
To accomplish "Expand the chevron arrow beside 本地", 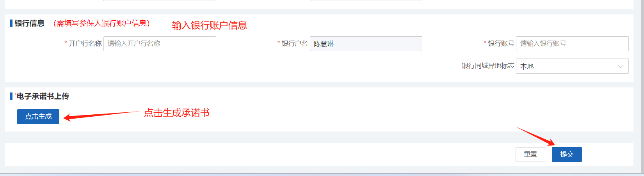I will 621,67.
